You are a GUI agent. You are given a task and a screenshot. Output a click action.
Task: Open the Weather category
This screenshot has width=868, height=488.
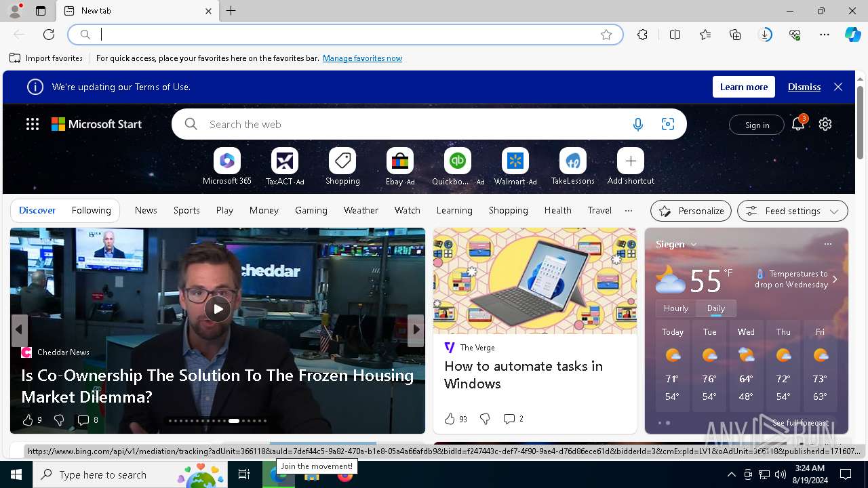tap(361, 211)
